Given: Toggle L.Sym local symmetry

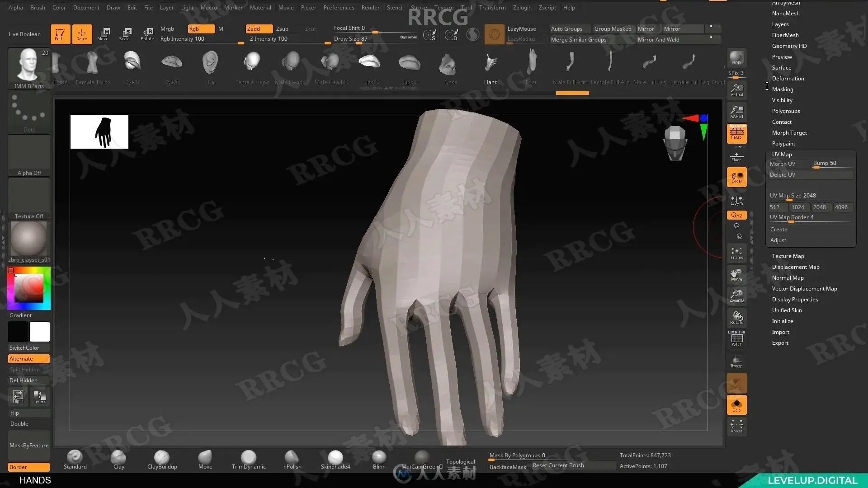Looking at the screenshot, I should coord(736,200).
